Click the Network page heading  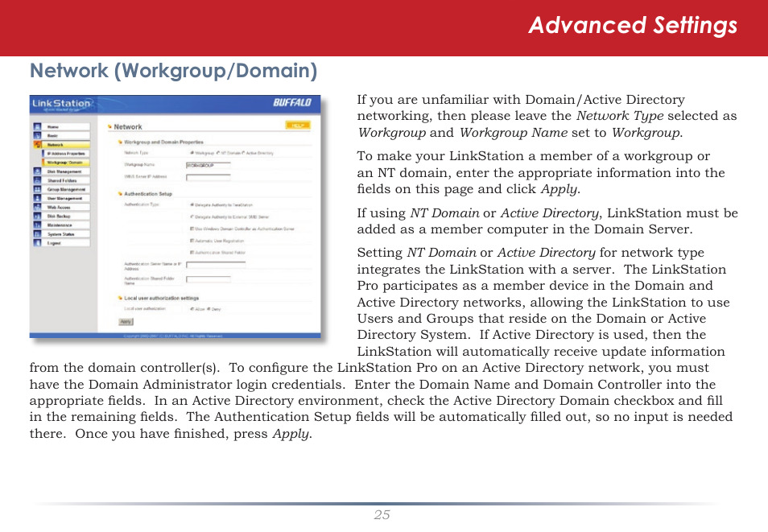pos(128,127)
